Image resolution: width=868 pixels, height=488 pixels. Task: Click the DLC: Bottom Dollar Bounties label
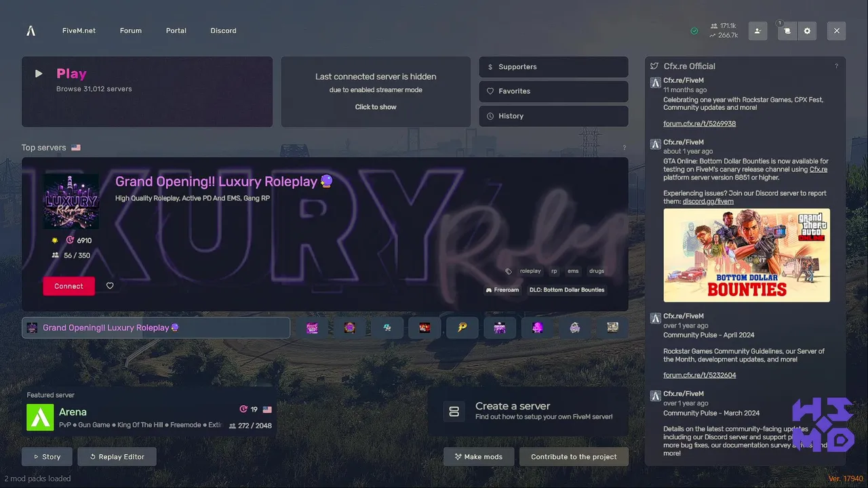pos(567,290)
